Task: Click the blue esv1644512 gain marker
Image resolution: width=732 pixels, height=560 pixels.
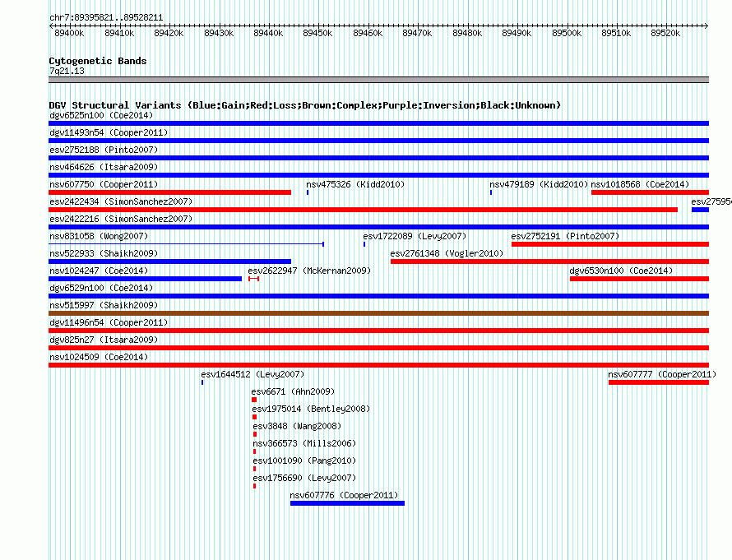Action: (202, 382)
